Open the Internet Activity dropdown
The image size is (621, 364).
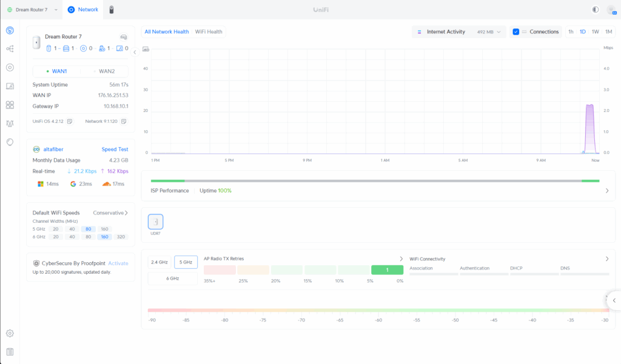(x=459, y=31)
